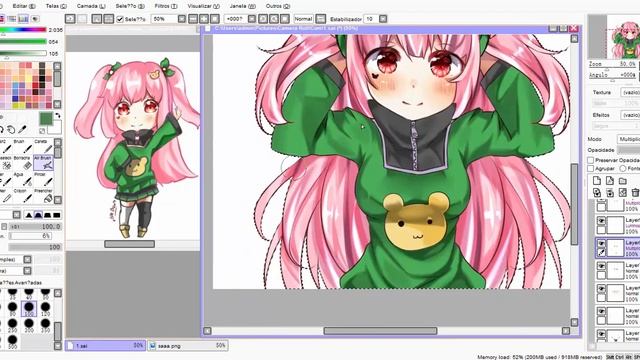Rotate canvas counterclockwise button

(263, 19)
